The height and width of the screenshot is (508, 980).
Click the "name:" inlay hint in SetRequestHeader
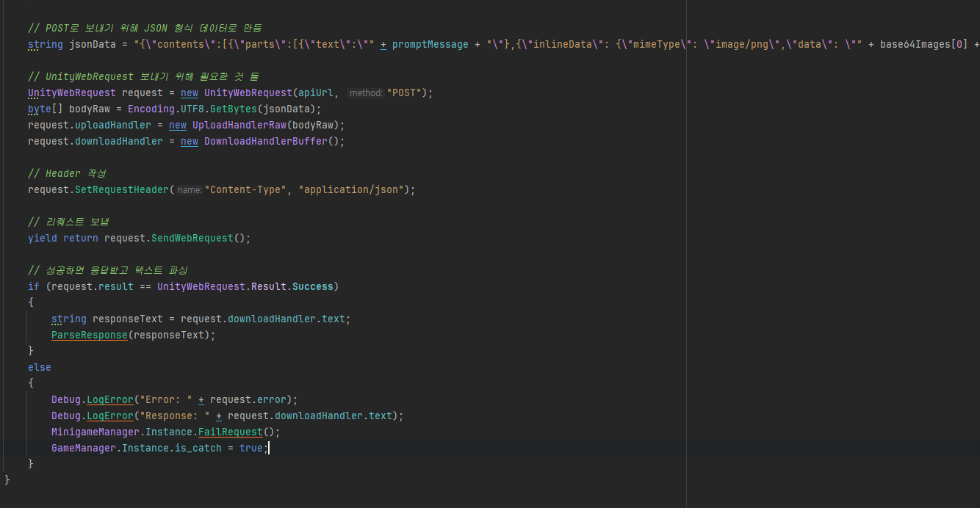[x=189, y=190]
